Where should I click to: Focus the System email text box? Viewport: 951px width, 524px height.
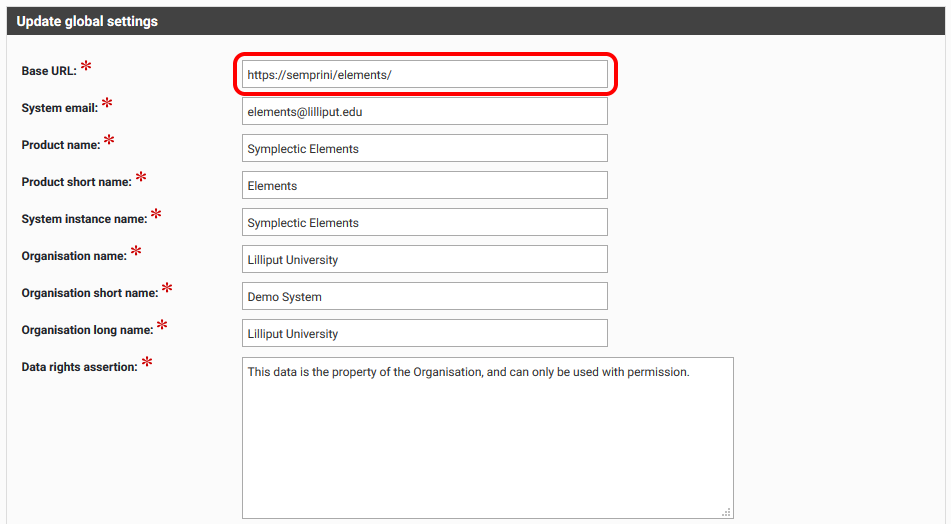[x=424, y=111]
